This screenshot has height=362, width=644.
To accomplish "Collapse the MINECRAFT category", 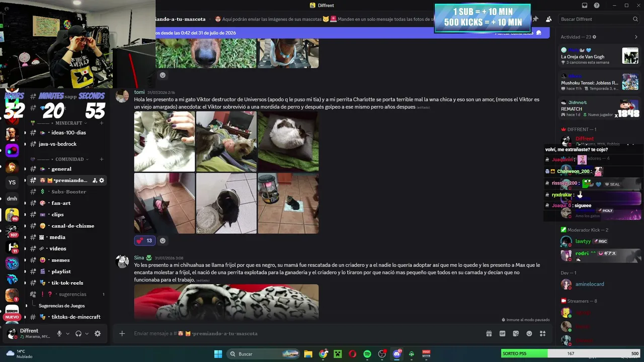I will coord(68,123).
